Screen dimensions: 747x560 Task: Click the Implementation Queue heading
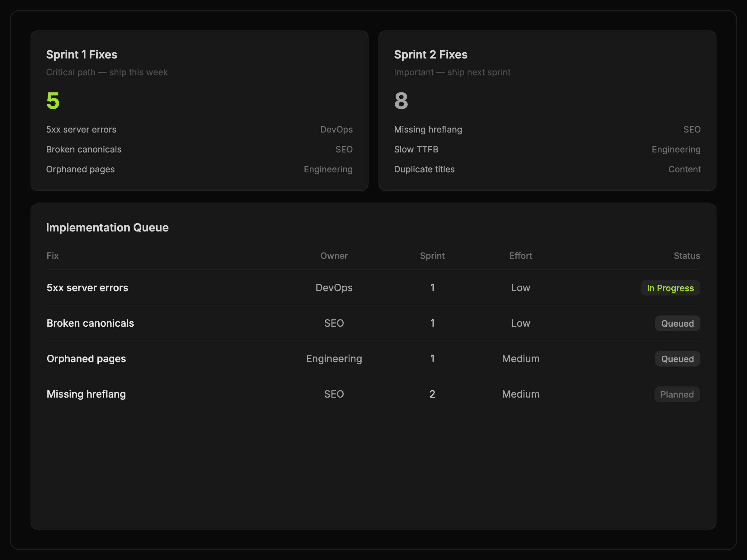(107, 227)
